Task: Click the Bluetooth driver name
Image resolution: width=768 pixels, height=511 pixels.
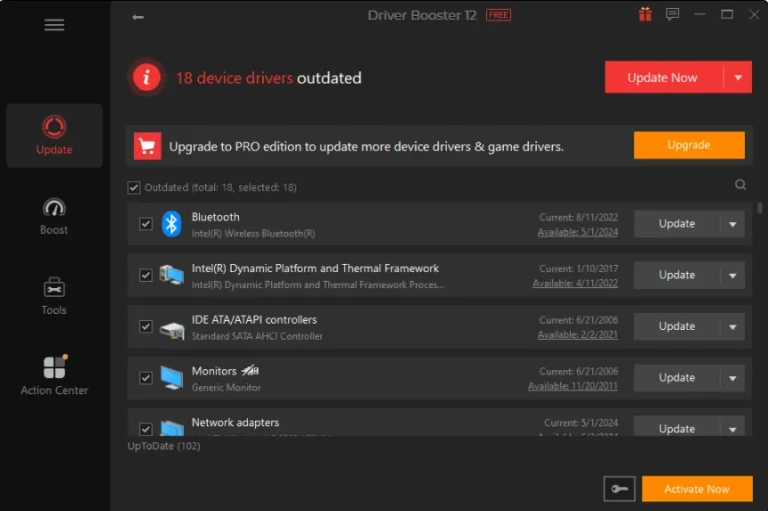Action: click(x=216, y=217)
